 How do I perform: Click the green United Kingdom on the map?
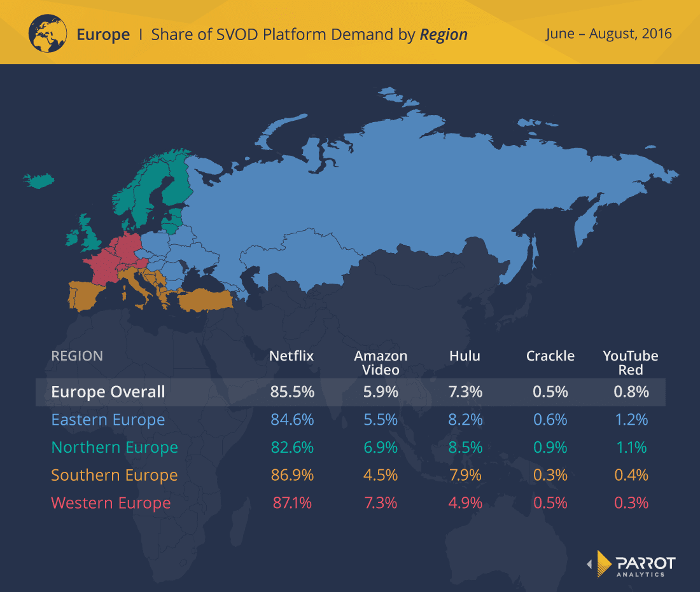tap(90, 234)
